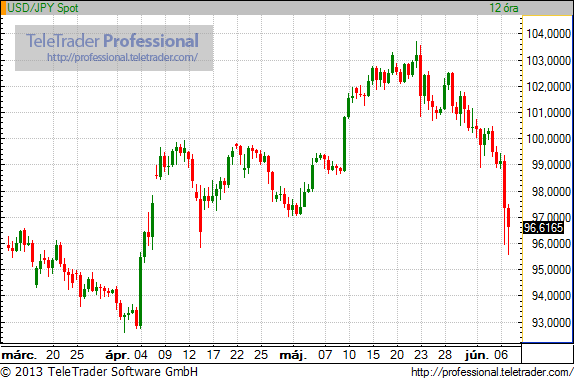Click the 95,0000 price axis label
Screen dimensions: 574x381
551,270
